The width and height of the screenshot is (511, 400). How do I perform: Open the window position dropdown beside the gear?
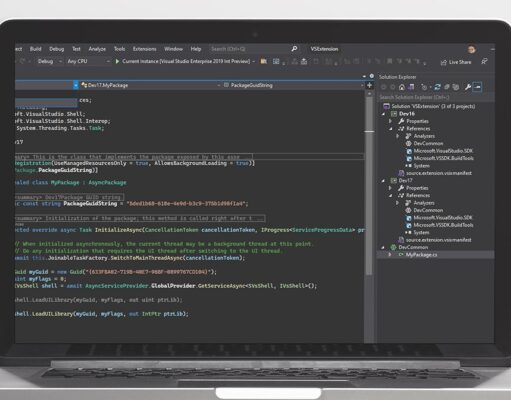click(364, 77)
